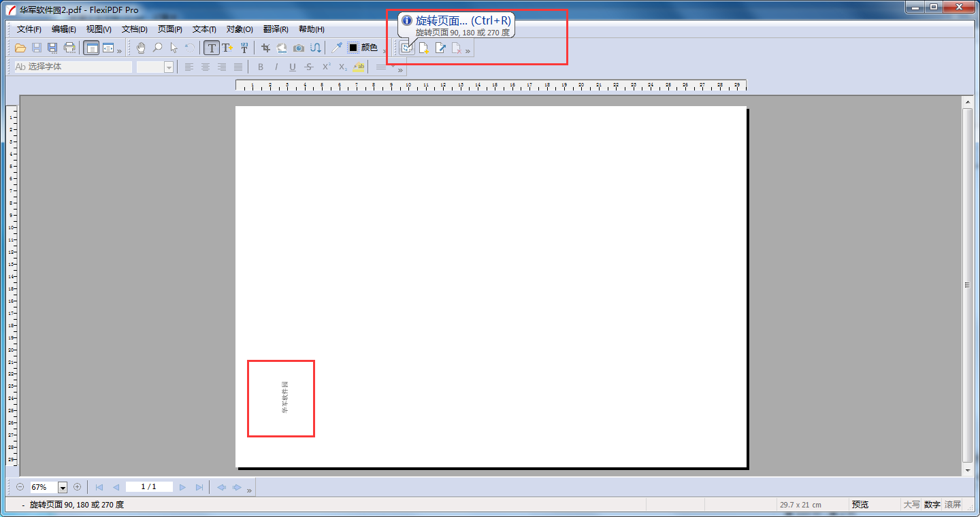The height and width of the screenshot is (517, 980).
Task: Click the Delete Page icon
Action: (457, 48)
